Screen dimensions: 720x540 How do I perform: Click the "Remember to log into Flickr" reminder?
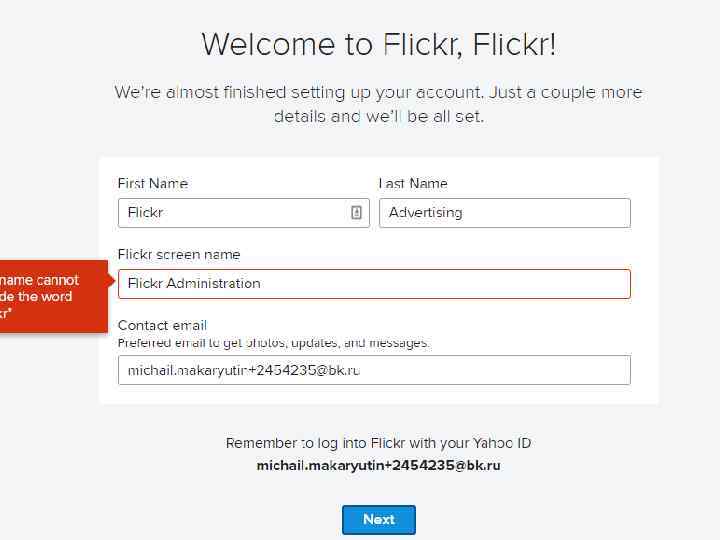378,443
